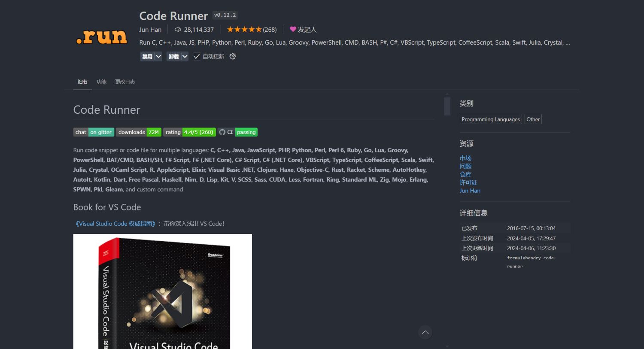644x349 pixels.
Task: Click the GitHub CI passing badge
Action: [x=237, y=132]
